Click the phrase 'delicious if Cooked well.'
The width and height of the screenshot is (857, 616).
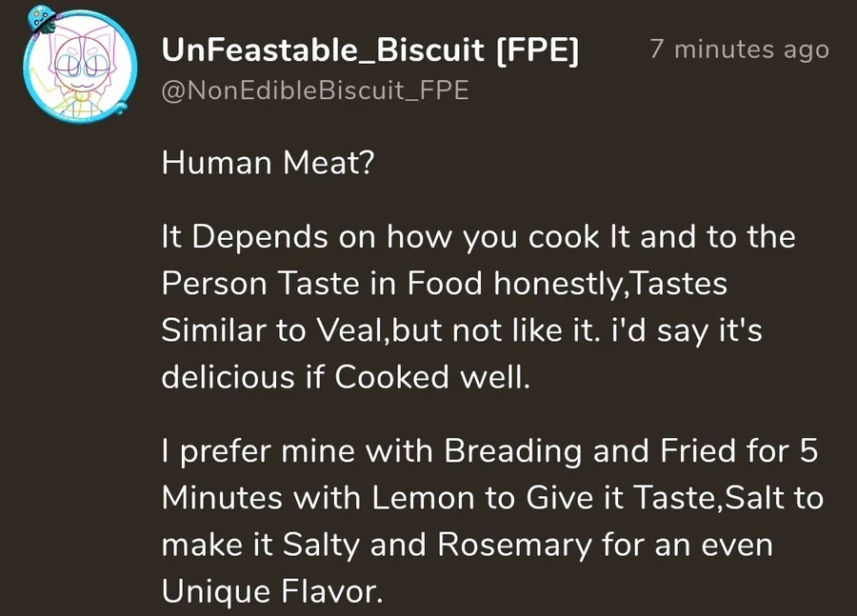pos(346,377)
